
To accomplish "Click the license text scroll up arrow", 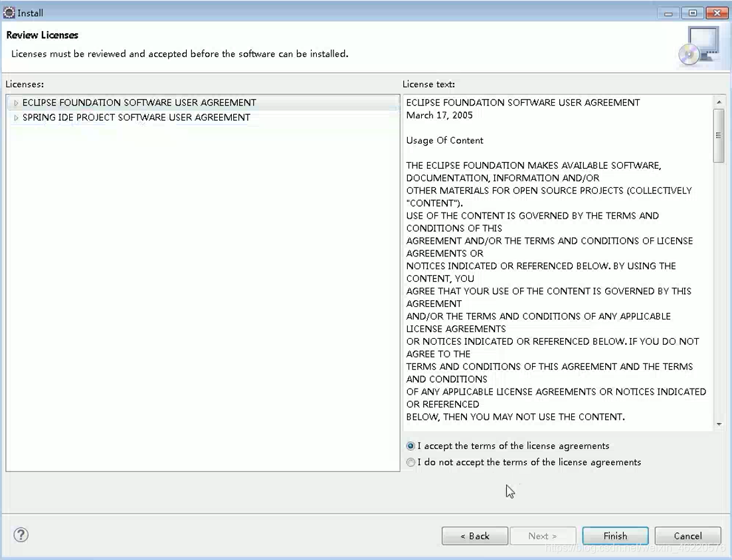I will click(719, 102).
